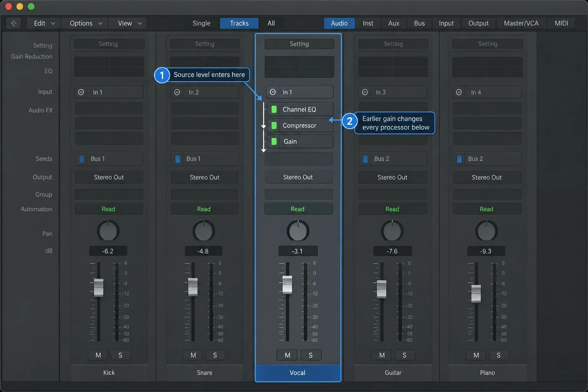Click the Snare input format circle icon

[x=177, y=92]
